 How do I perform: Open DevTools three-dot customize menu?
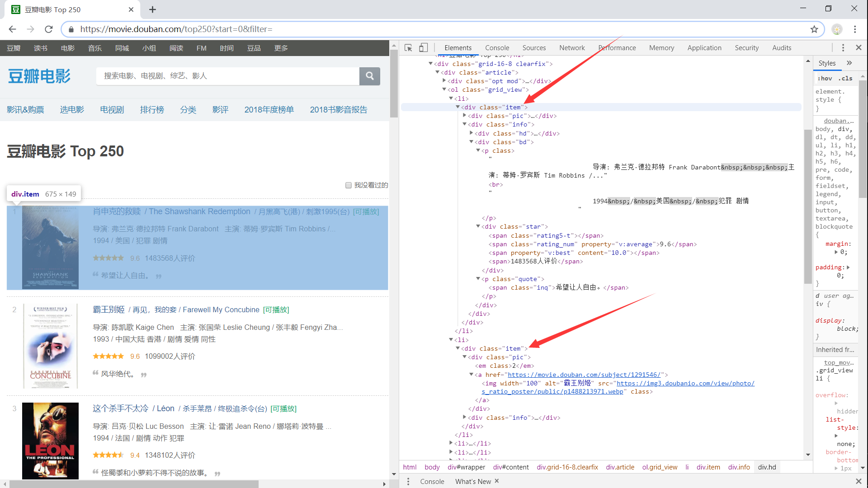click(843, 47)
